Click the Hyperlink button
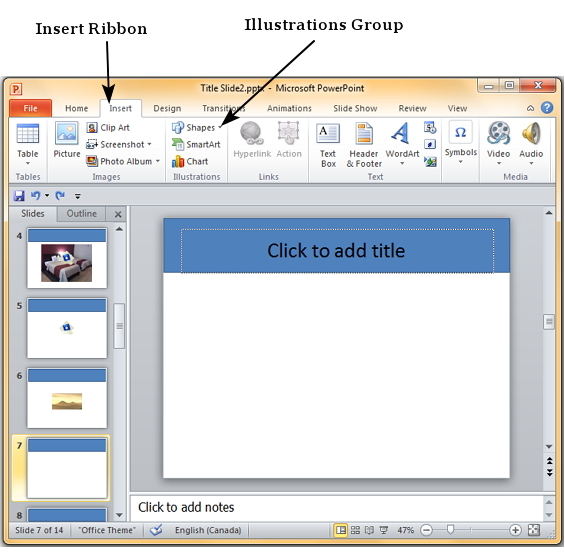 tap(252, 141)
